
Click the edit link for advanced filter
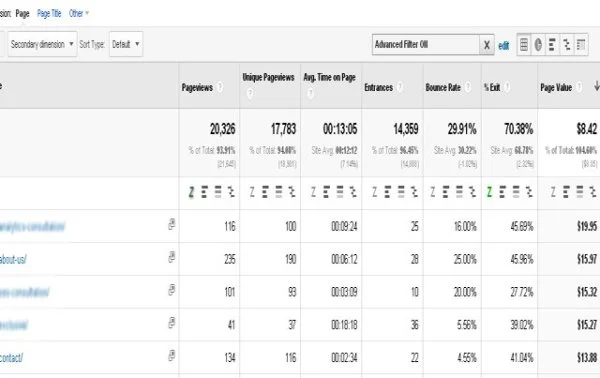pos(504,46)
